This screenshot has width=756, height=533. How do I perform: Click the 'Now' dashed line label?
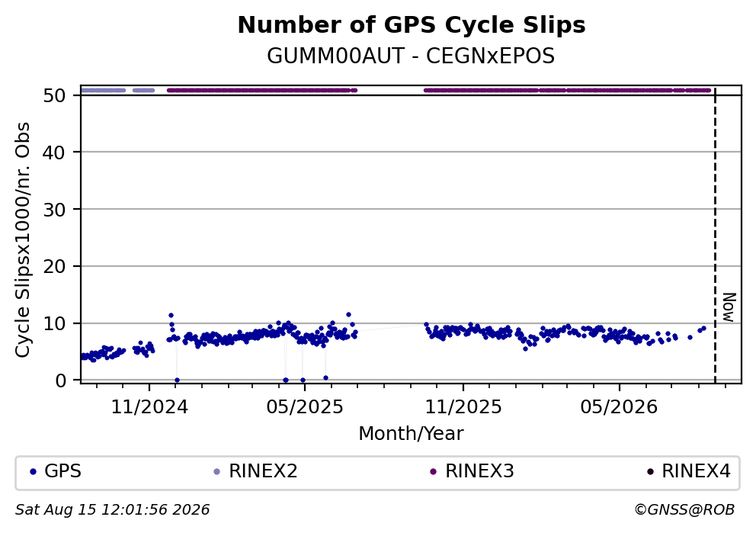click(x=729, y=307)
